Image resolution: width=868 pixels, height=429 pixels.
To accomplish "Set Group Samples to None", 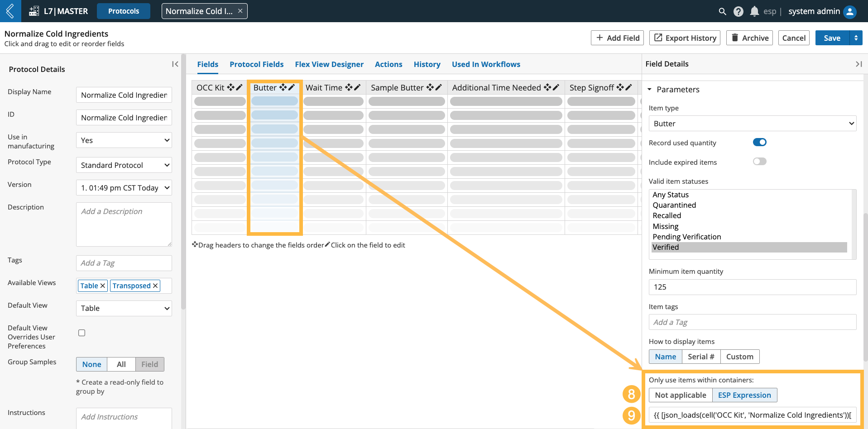I will [92, 364].
